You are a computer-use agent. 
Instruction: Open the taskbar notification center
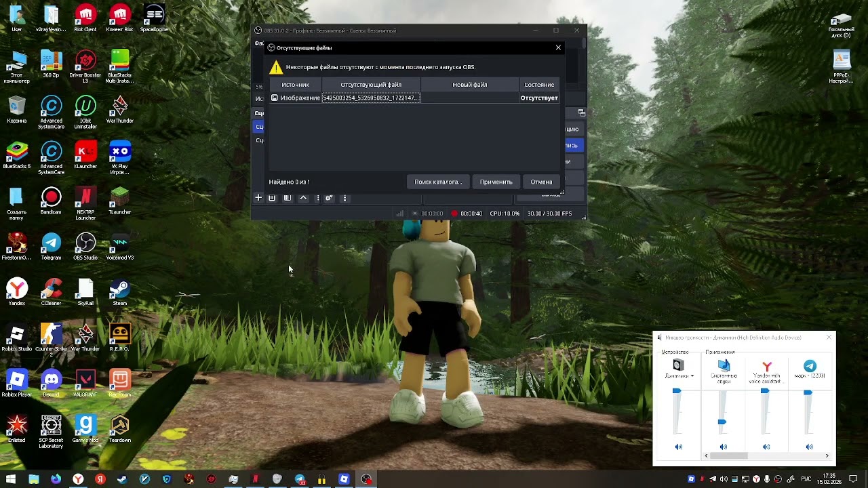[854, 479]
